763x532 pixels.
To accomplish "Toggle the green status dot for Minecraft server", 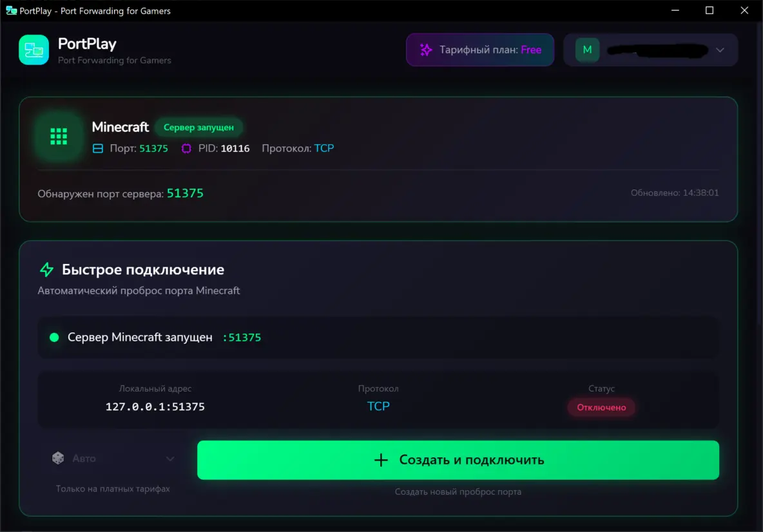I will [x=54, y=337].
